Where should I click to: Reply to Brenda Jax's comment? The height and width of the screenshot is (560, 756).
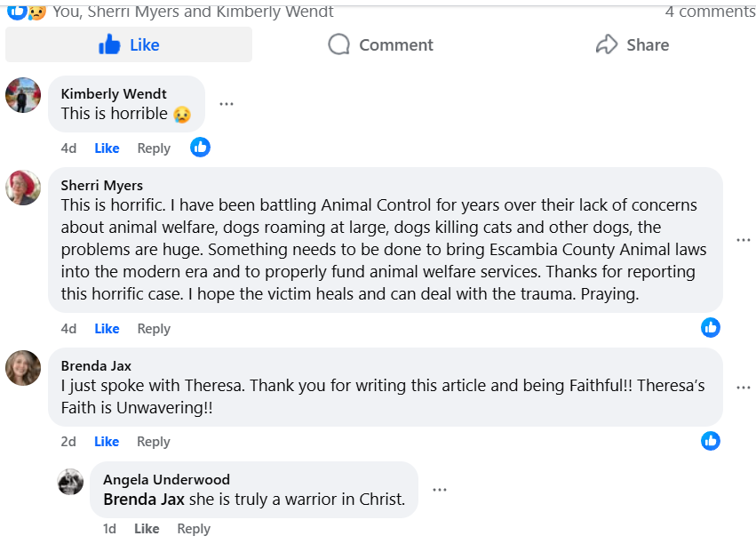click(154, 442)
